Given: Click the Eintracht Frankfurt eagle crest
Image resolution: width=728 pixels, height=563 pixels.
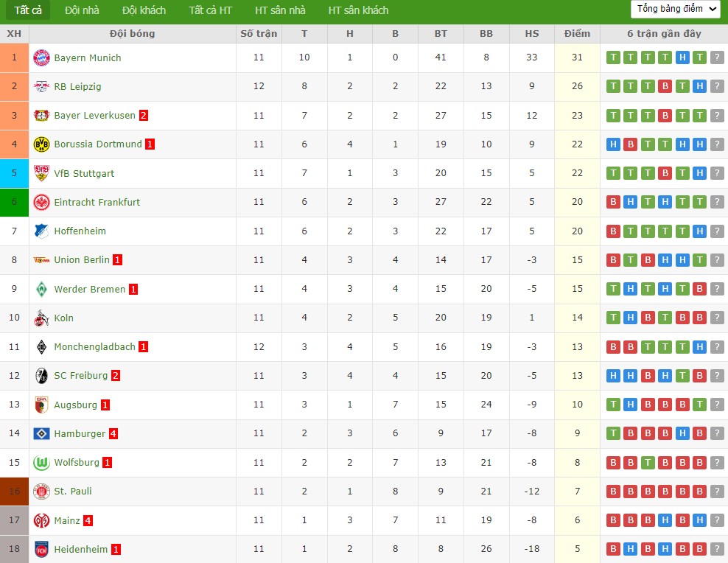Looking at the screenshot, I should coord(41,202).
